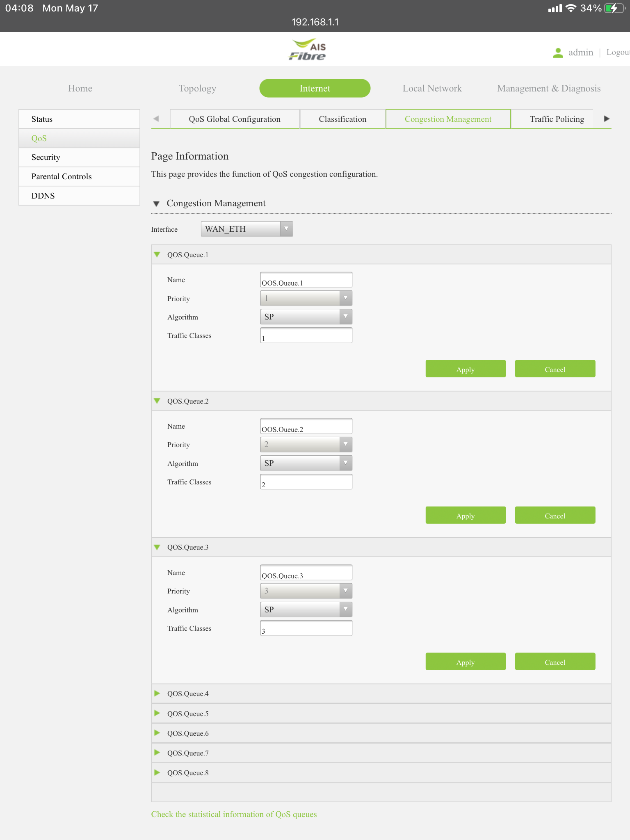The height and width of the screenshot is (840, 630).
Task: Go to the Home menu
Action: 80,88
